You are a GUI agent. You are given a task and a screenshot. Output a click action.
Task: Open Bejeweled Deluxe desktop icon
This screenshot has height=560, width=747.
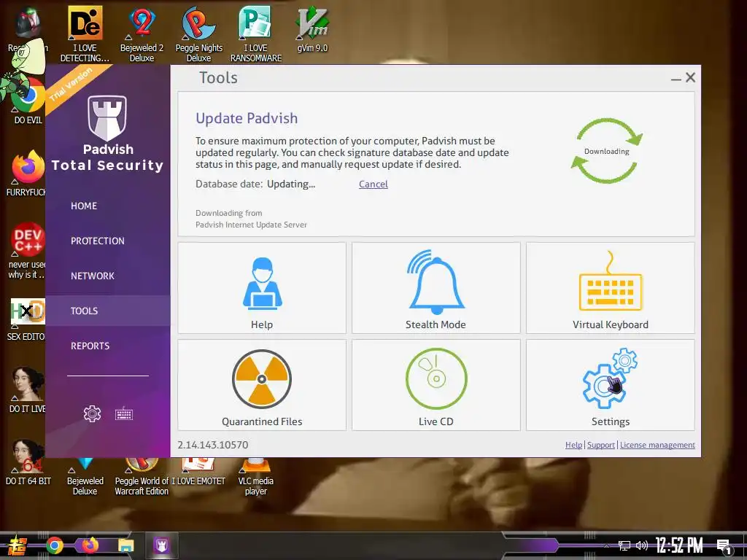coord(85,477)
